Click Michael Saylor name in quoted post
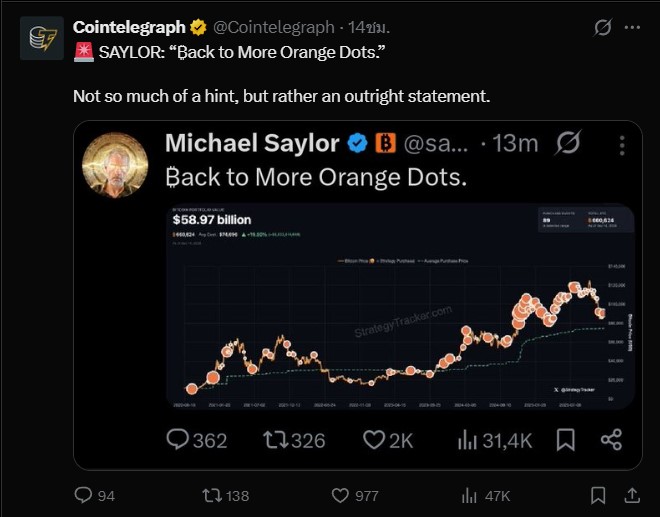Viewport: 660px width, 517px height. tap(252, 143)
